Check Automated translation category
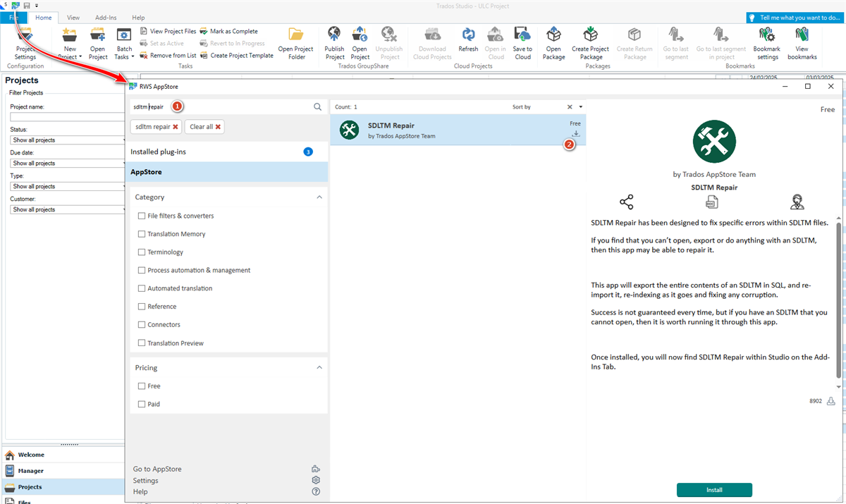This screenshot has width=846, height=504. 142,288
